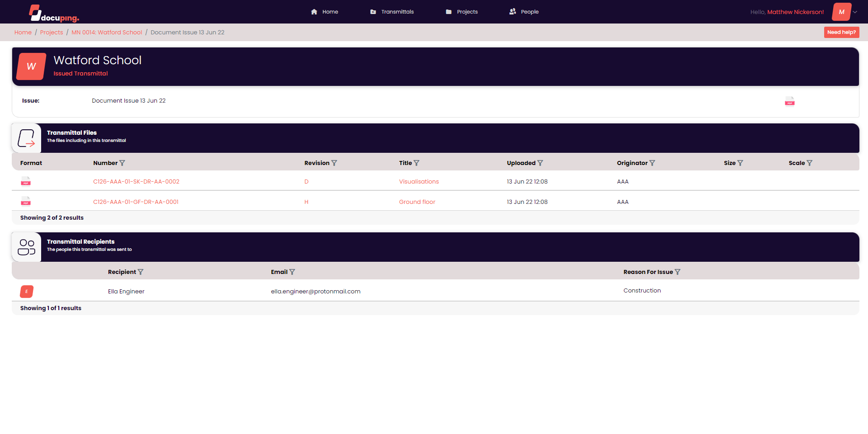Open the M user avatar menu
The height and width of the screenshot is (434, 868).
(x=841, y=12)
